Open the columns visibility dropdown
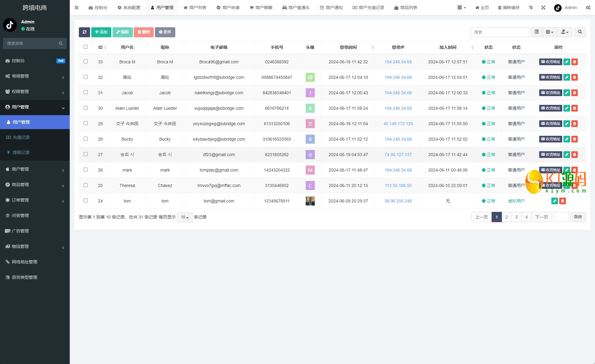595x364 pixels. pyautogui.click(x=550, y=32)
